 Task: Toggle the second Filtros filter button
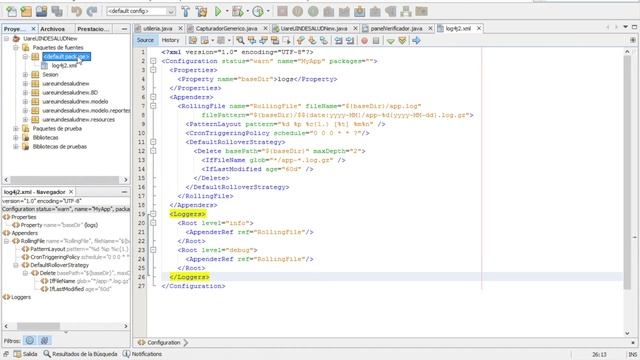[x=44, y=340]
